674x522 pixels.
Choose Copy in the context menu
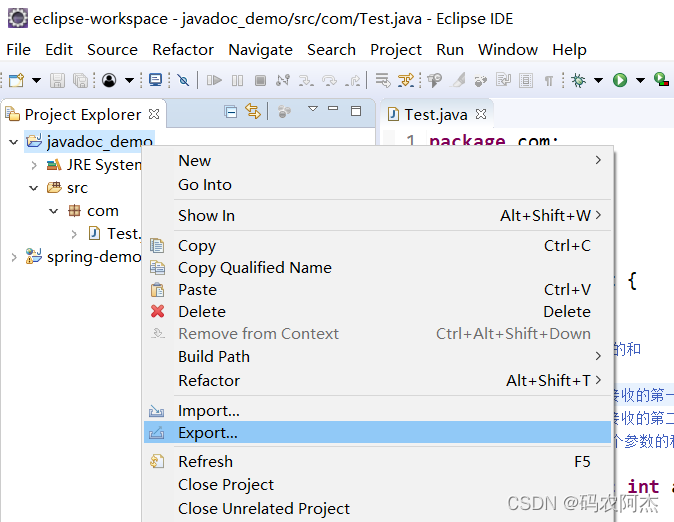coord(377,246)
